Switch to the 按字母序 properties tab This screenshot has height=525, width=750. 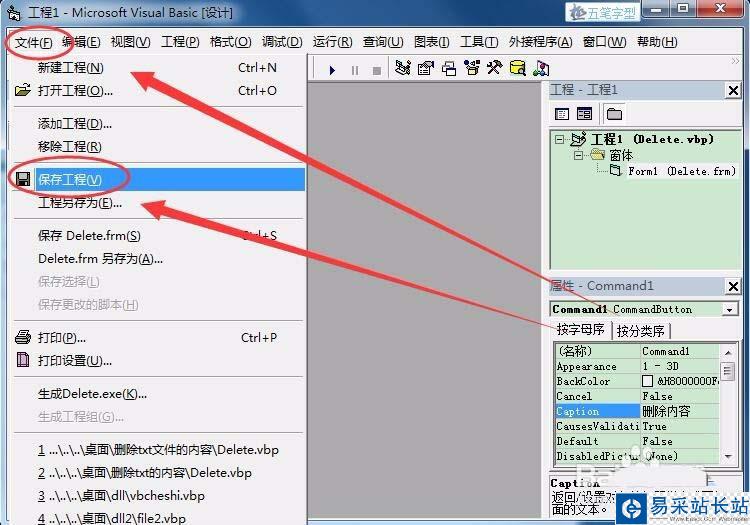[580, 329]
